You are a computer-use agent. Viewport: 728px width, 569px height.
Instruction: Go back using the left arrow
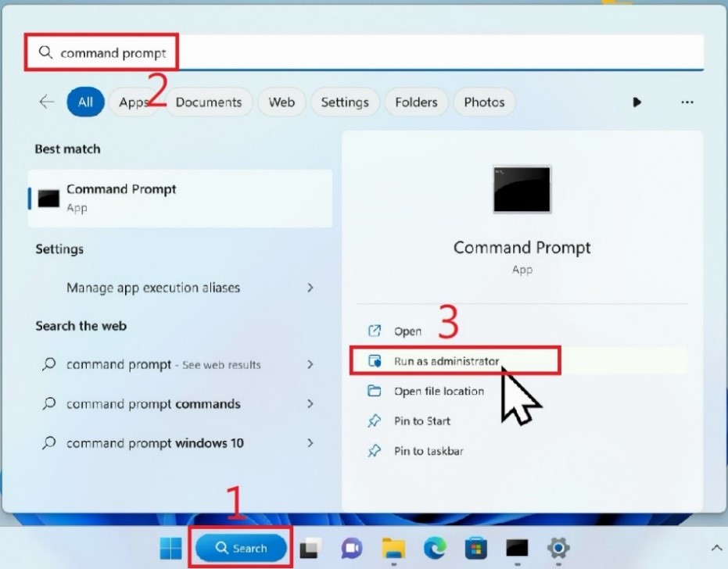[x=47, y=102]
